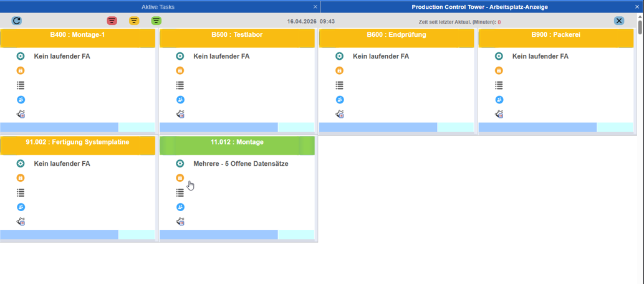Click progress bar of B600 Endprüfung card
This screenshot has height=284, width=644.
[396, 127]
